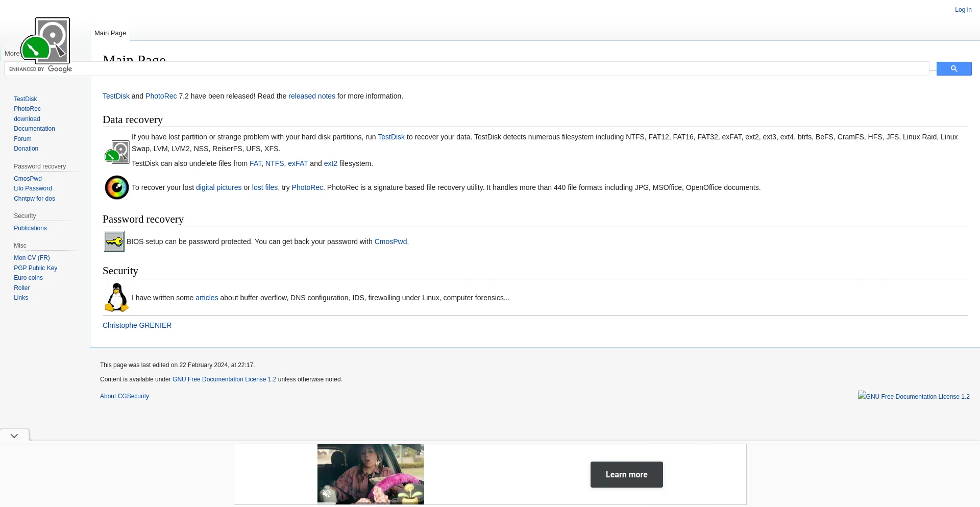Collapse the ad banner with chevron
Image resolution: width=980 pixels, height=507 pixels.
tap(14, 436)
